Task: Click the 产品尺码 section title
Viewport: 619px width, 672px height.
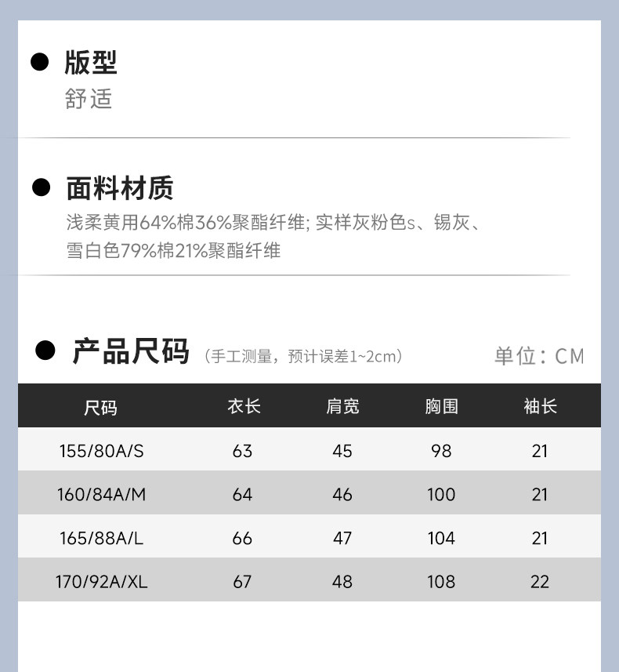Action: pos(131,351)
